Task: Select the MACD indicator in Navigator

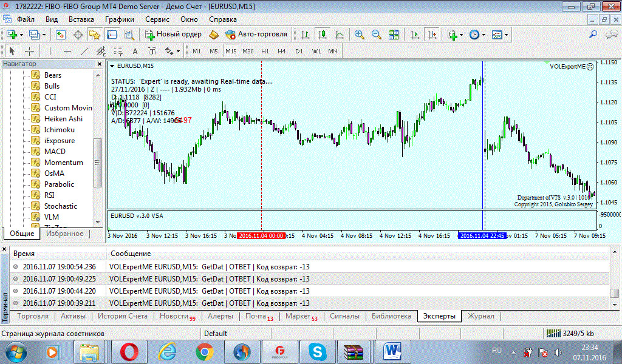Action: coord(55,151)
